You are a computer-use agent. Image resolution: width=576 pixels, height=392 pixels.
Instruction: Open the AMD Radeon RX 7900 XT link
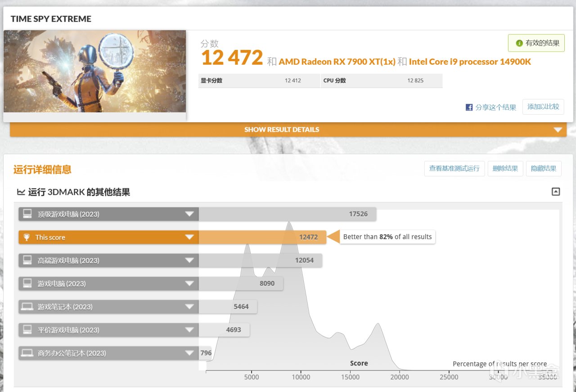[x=337, y=62]
